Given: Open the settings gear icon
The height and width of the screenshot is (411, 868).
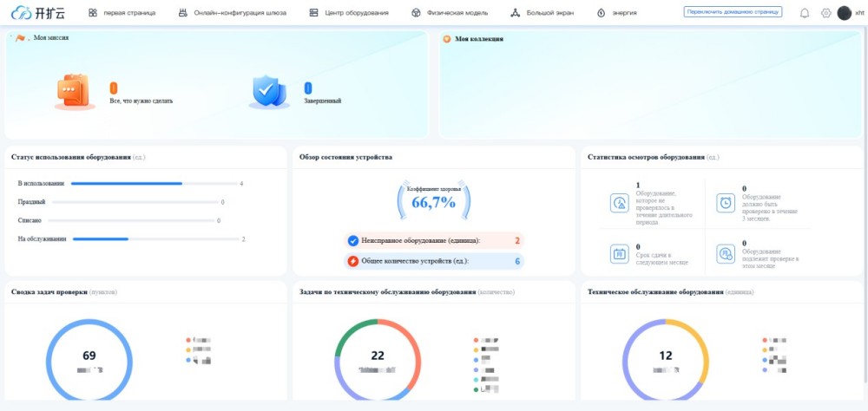Looking at the screenshot, I should 825,13.
